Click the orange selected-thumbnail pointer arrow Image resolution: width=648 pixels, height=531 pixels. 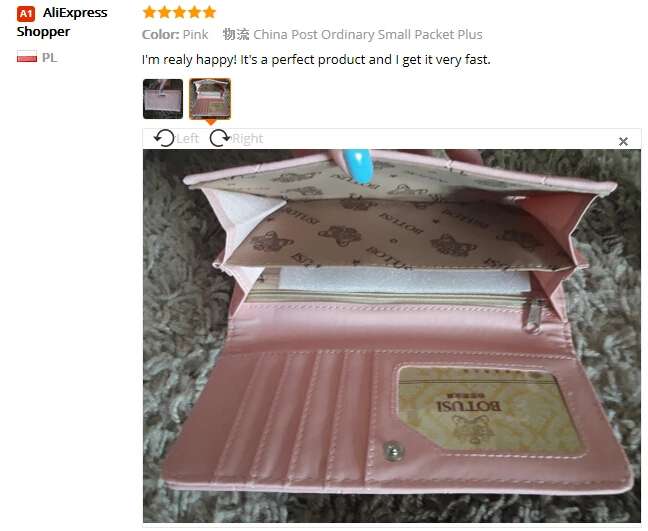210,122
